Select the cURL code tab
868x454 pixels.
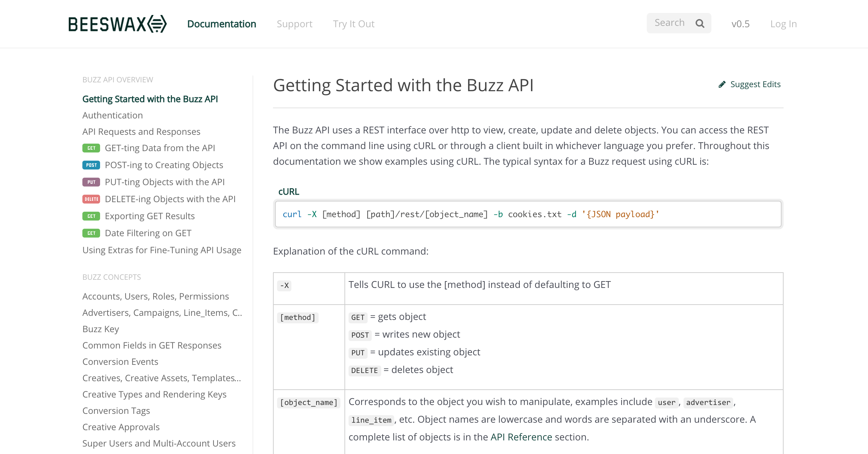[289, 192]
